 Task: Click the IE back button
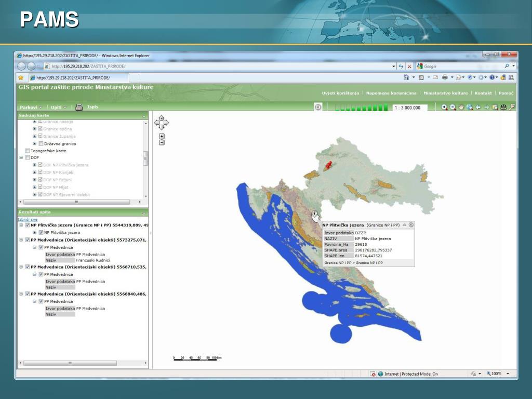click(x=21, y=66)
